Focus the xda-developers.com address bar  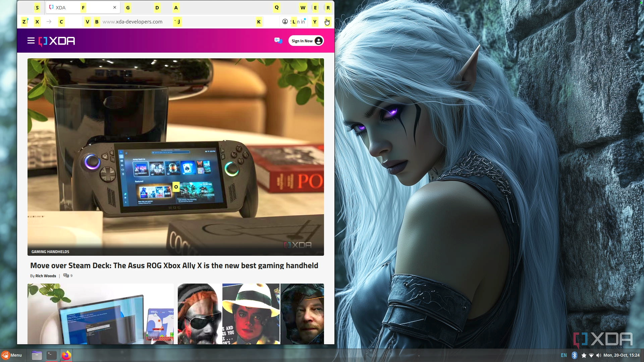pos(173,22)
